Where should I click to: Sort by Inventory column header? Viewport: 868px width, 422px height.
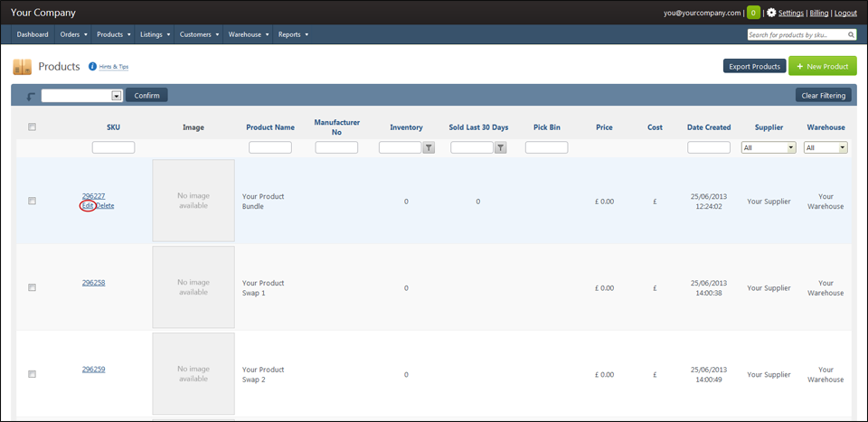click(x=406, y=127)
